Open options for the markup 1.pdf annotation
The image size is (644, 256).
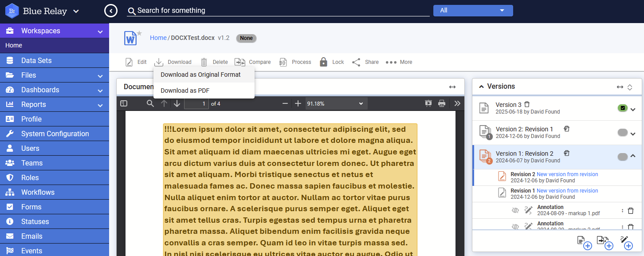pos(622,211)
